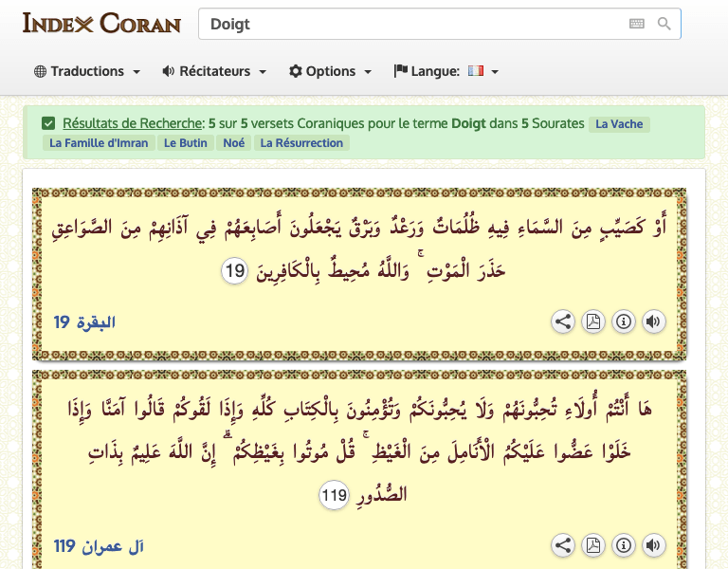Toggle the green results checkbox

[48, 123]
